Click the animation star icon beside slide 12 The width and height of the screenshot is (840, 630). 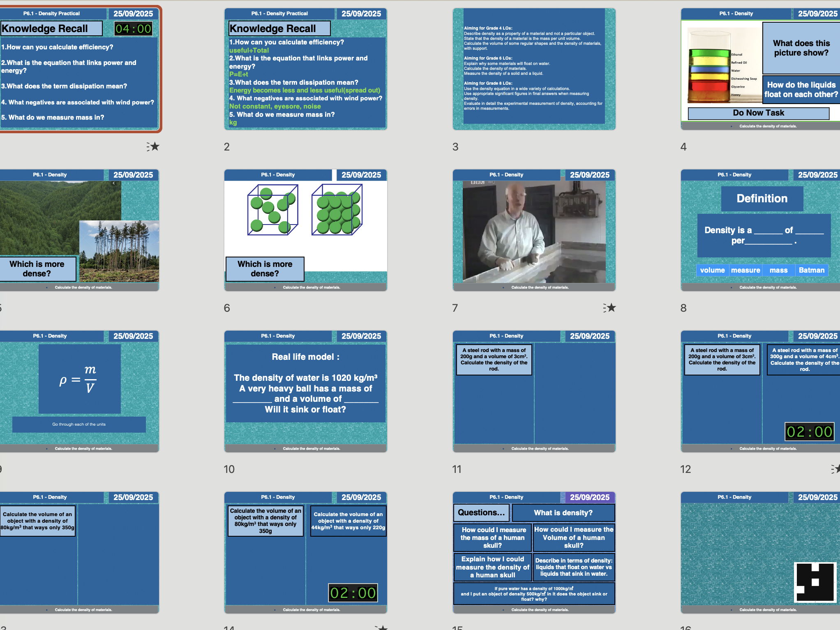click(x=836, y=469)
